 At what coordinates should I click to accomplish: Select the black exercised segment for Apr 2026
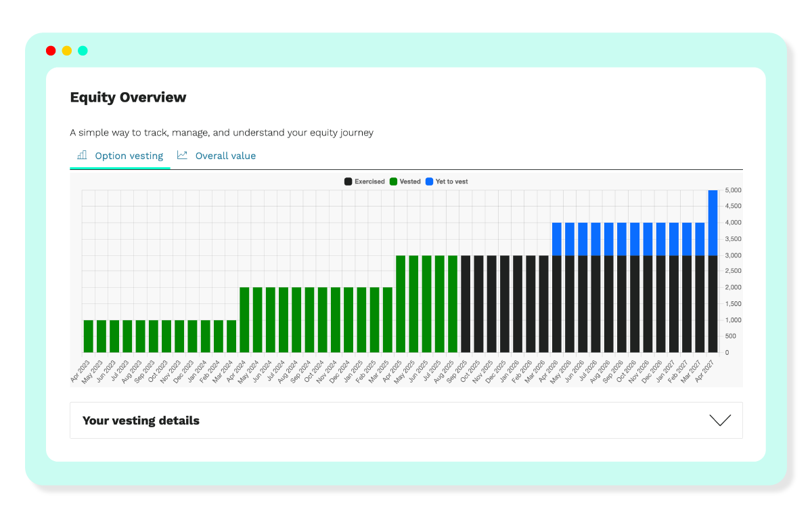[557, 303]
